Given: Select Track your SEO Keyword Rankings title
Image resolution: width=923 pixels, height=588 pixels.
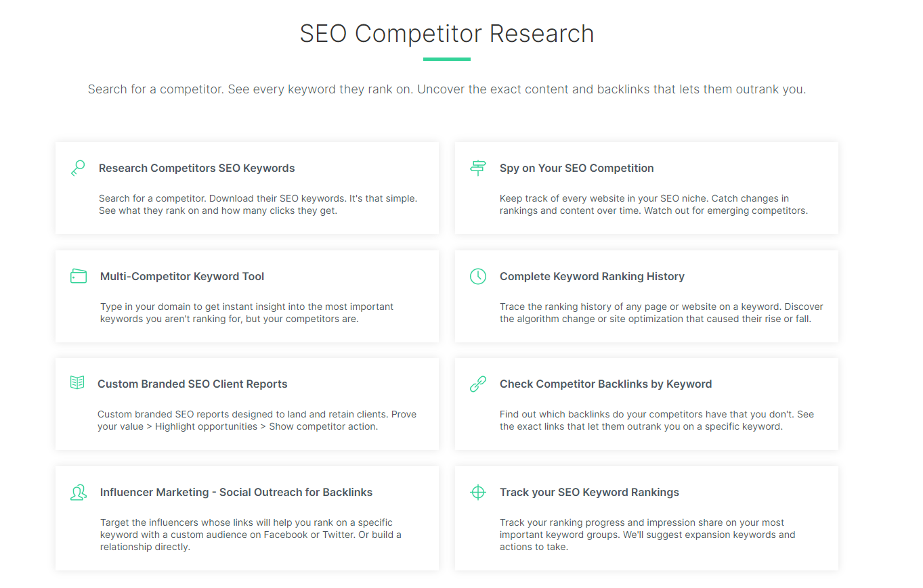Looking at the screenshot, I should point(589,492).
